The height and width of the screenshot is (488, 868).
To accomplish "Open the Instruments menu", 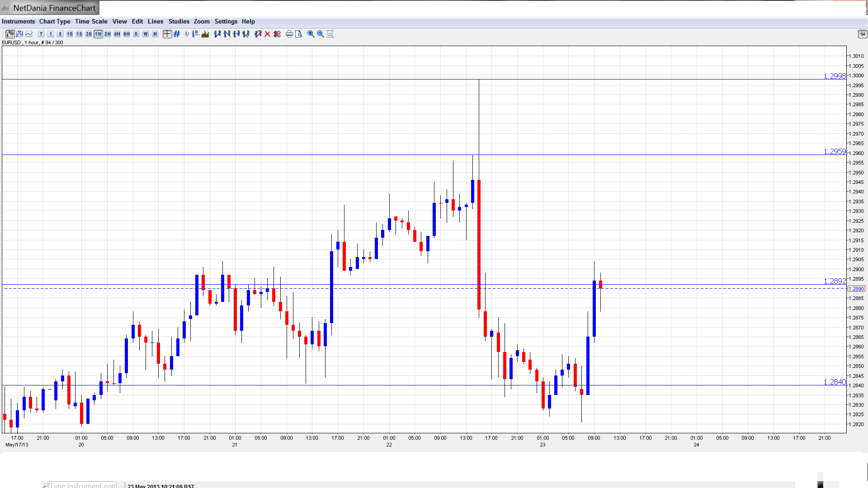I will coord(18,21).
